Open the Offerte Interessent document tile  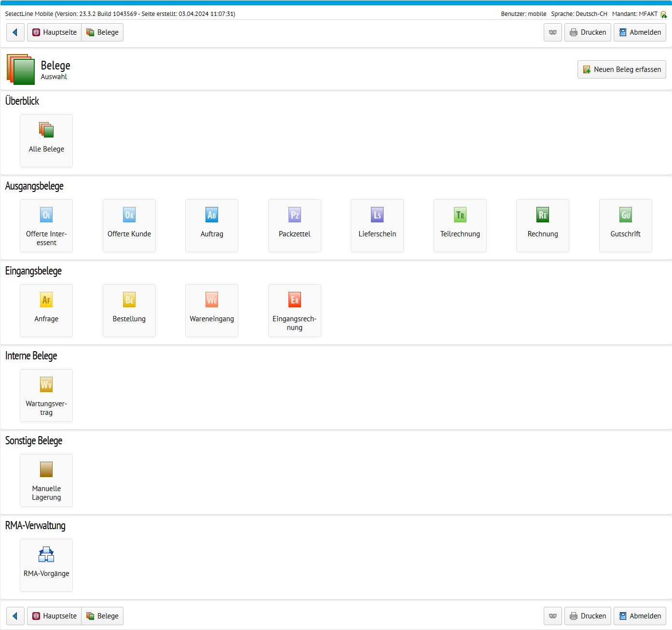tap(46, 226)
